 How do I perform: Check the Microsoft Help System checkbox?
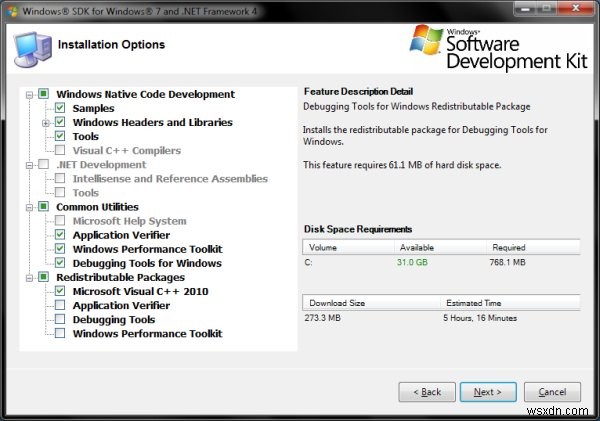(60, 220)
